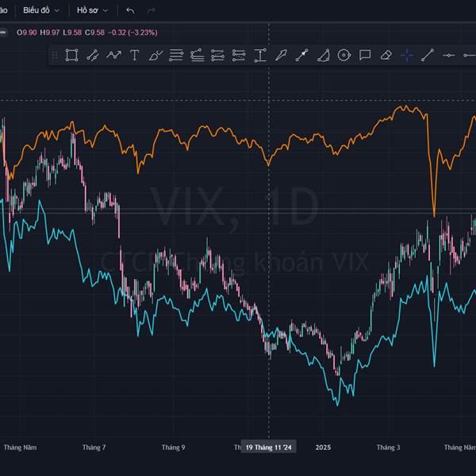Select the Brush drawing tool
Screen dimensions: 476x476
[155, 56]
